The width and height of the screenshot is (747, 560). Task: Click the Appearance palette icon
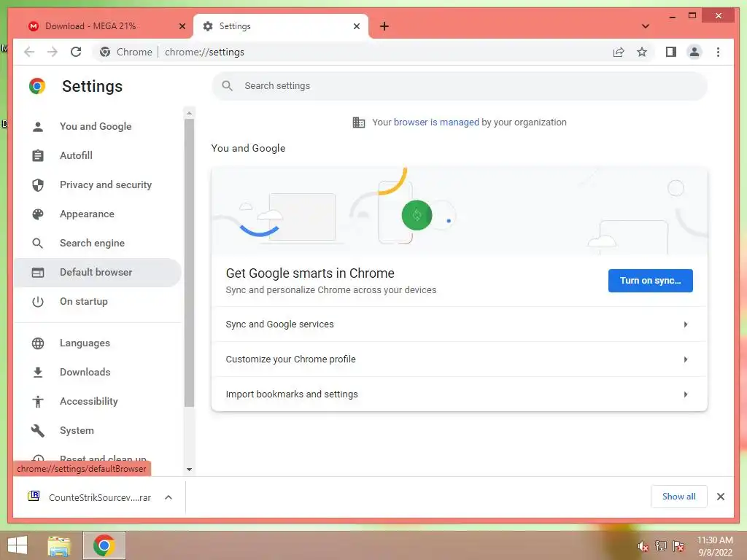38,214
